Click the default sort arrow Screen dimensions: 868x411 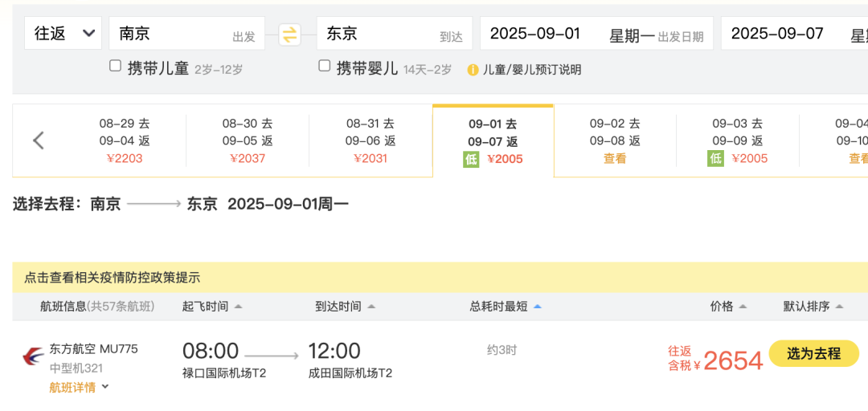839,307
